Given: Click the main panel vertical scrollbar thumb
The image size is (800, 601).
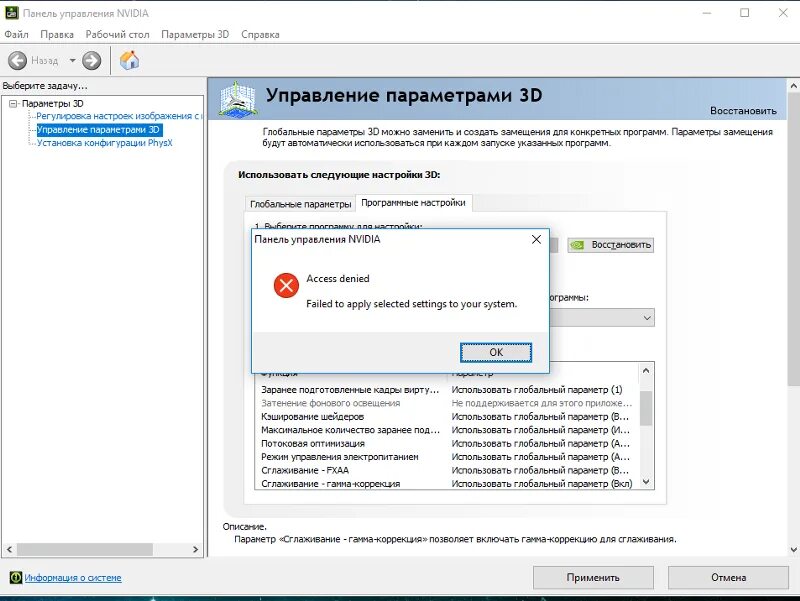Looking at the screenshot, I should 793,240.
